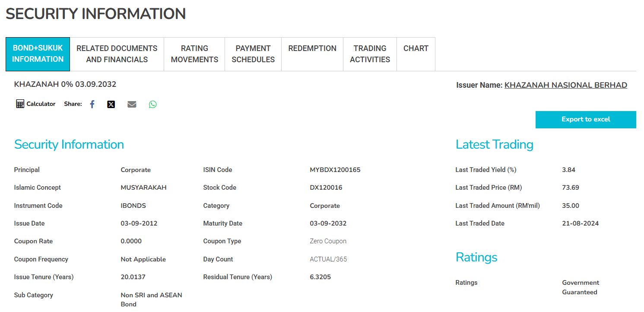
Task: Click day count ACTUAL/365 value
Action: point(328,259)
